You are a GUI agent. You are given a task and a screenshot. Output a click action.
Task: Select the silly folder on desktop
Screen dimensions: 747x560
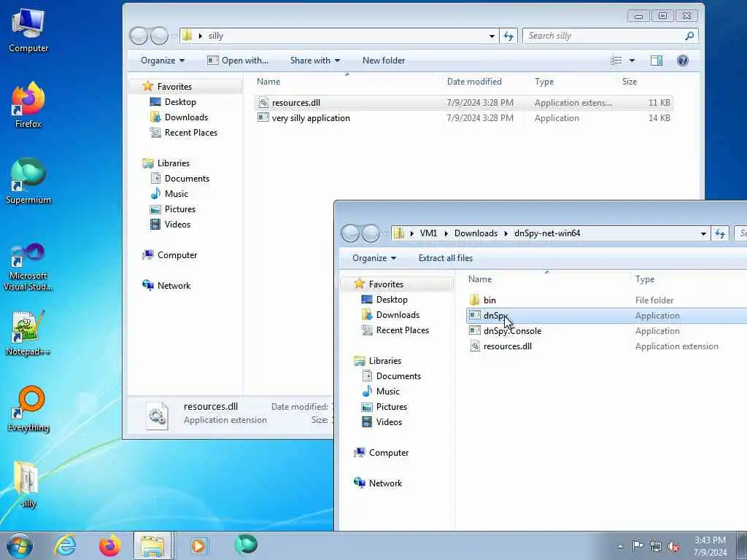(x=28, y=485)
